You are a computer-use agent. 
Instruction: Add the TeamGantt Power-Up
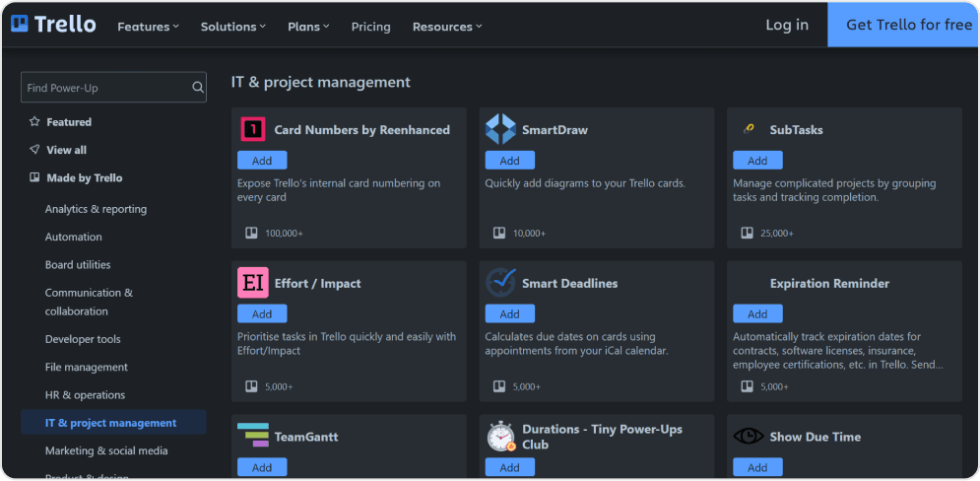[x=262, y=467]
